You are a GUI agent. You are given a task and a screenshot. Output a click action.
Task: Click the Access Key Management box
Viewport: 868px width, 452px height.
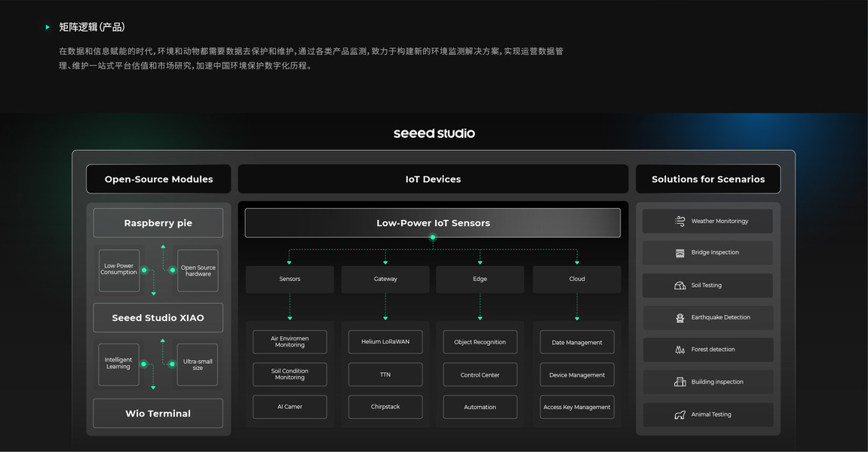tap(577, 407)
